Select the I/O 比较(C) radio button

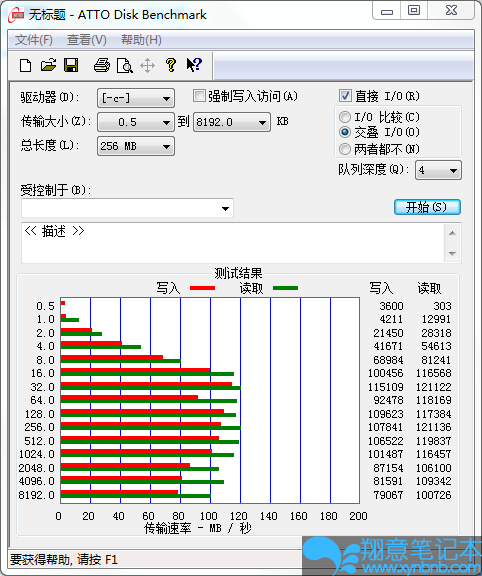[x=345, y=117]
